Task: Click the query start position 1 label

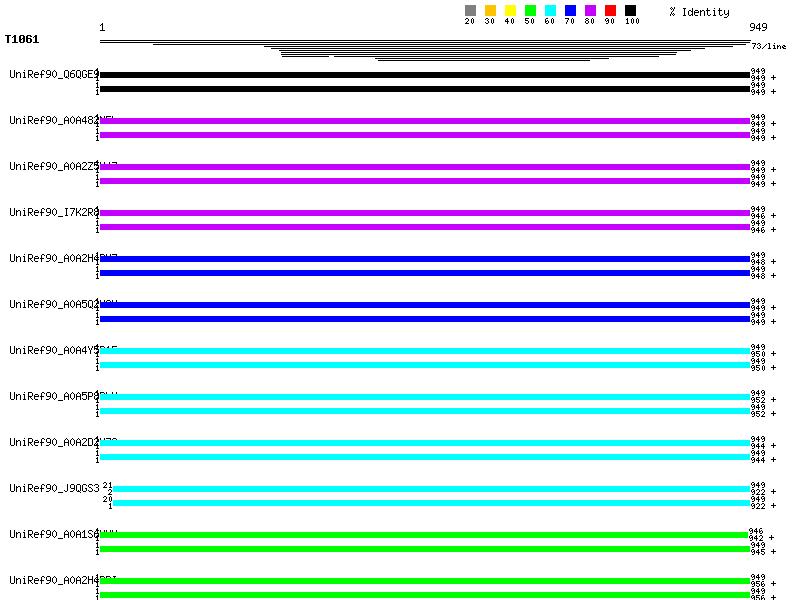Action: click(102, 27)
